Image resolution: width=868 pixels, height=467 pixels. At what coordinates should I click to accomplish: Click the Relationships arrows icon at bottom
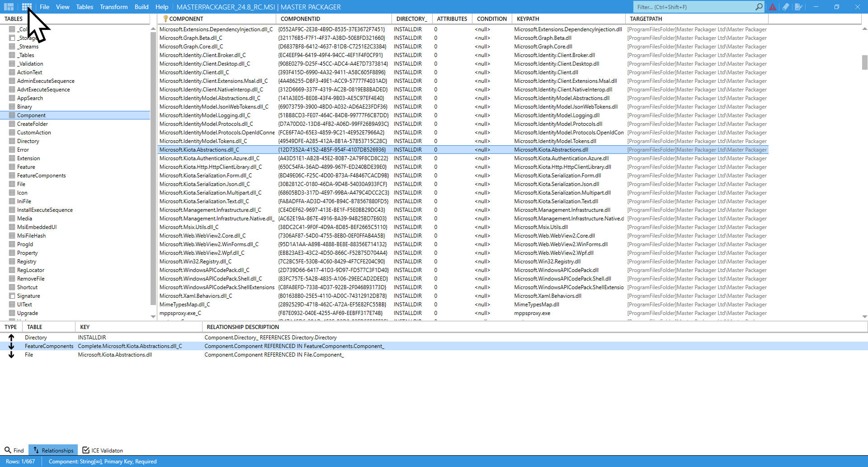pos(36,450)
